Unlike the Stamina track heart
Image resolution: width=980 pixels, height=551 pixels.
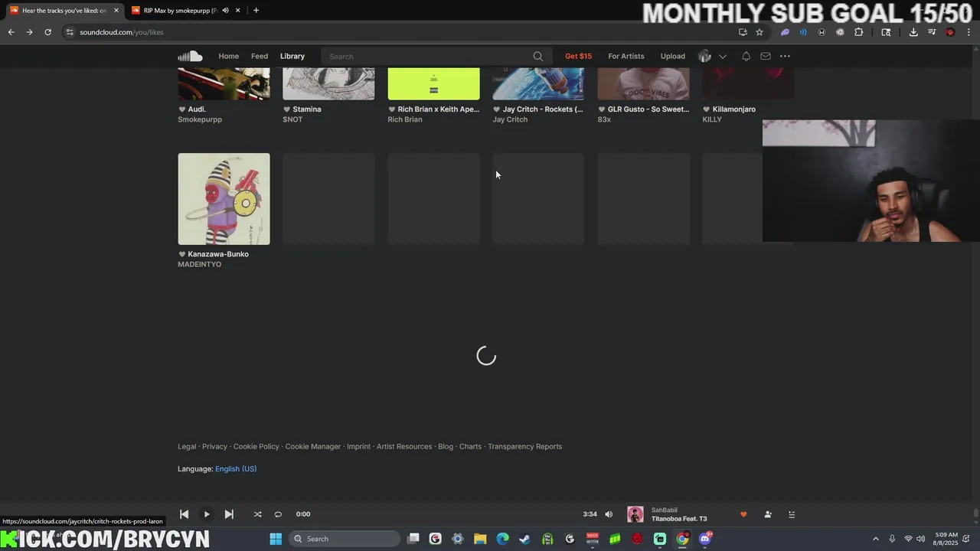click(x=287, y=109)
